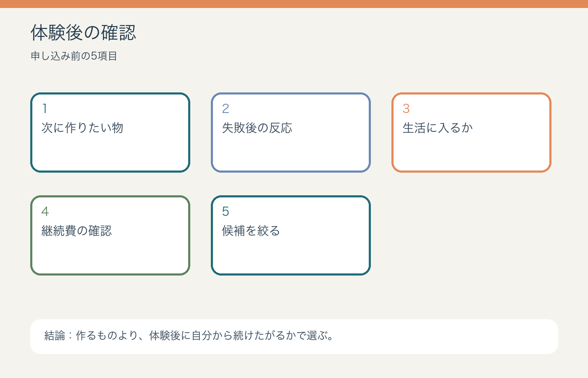Click the orange top header bar

tap(294, 4)
